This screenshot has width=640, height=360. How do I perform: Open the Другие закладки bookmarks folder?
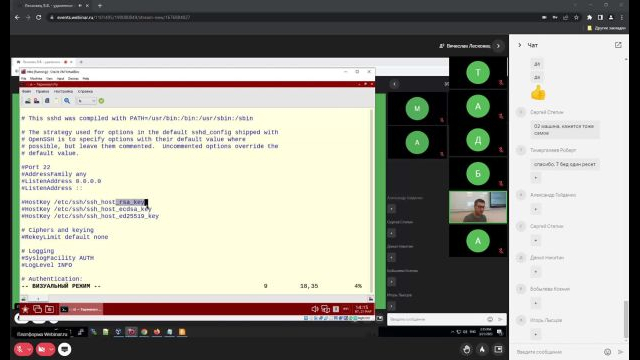click(x=607, y=28)
